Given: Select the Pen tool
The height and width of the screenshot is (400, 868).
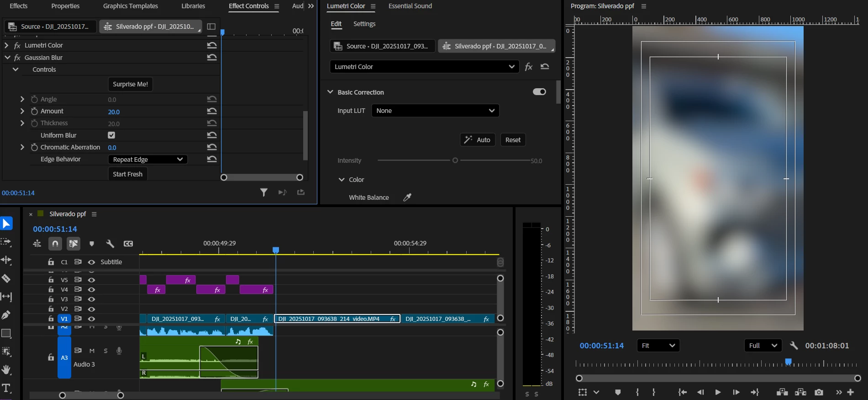Looking at the screenshot, I should click(x=6, y=315).
